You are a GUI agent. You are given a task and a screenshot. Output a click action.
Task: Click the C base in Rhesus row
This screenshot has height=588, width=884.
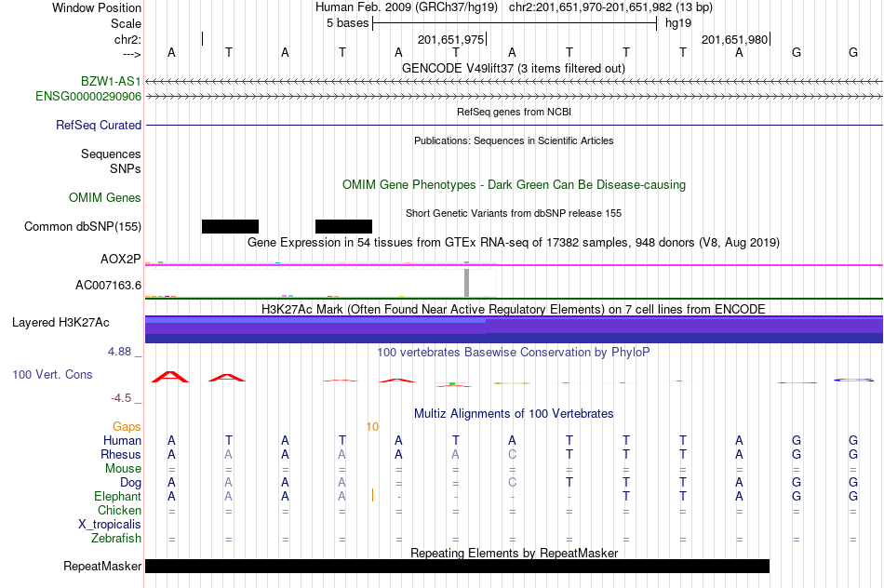(512, 455)
